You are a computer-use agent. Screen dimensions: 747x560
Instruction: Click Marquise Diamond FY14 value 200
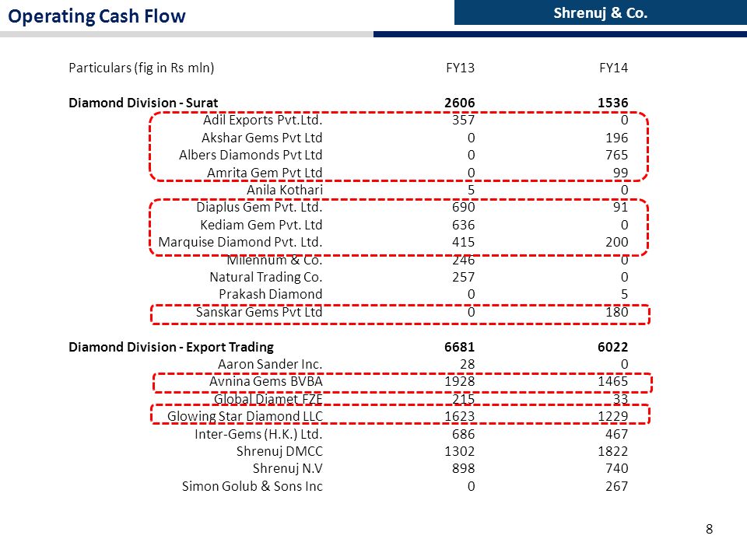coord(617,242)
